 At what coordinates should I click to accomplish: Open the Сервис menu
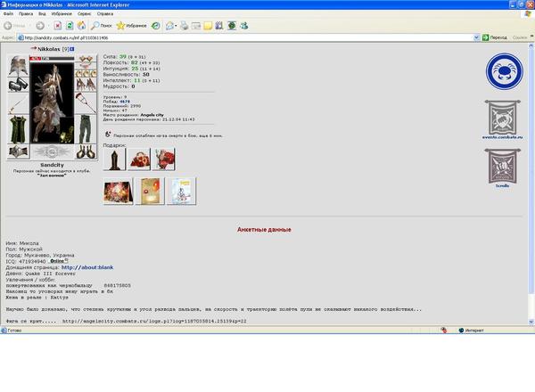click(85, 14)
